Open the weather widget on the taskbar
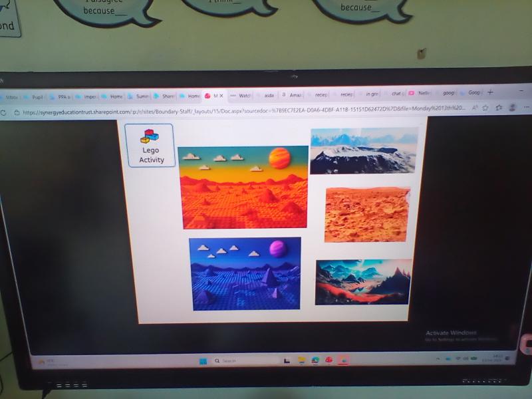This screenshot has width=532, height=399. click(47, 362)
